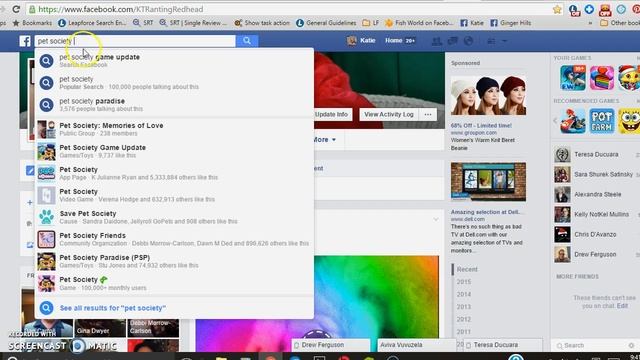Click the browser reload button

click(16, 9)
